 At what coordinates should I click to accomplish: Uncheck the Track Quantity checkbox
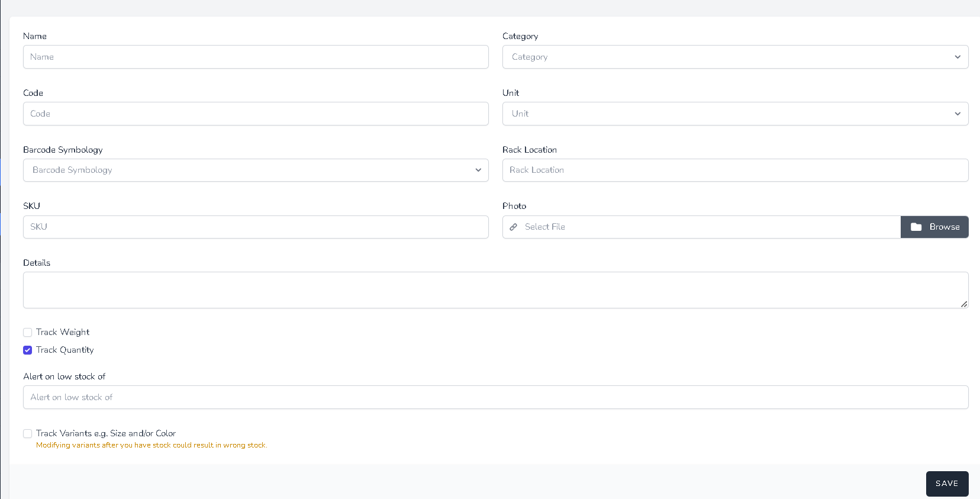tap(28, 350)
